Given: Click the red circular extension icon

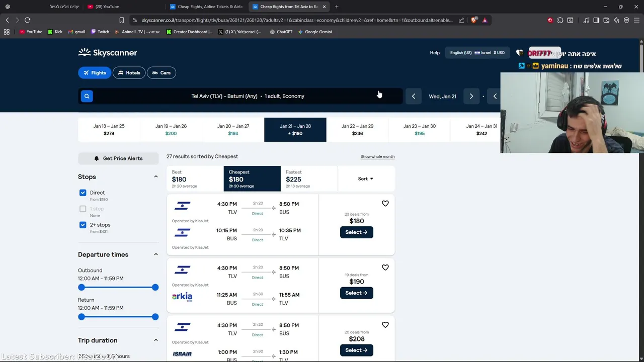Looking at the screenshot, I should [550, 20].
